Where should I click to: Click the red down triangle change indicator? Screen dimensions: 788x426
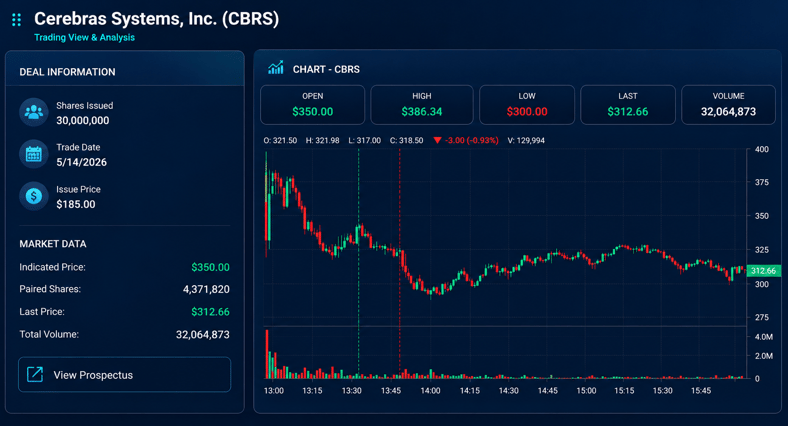pos(437,140)
